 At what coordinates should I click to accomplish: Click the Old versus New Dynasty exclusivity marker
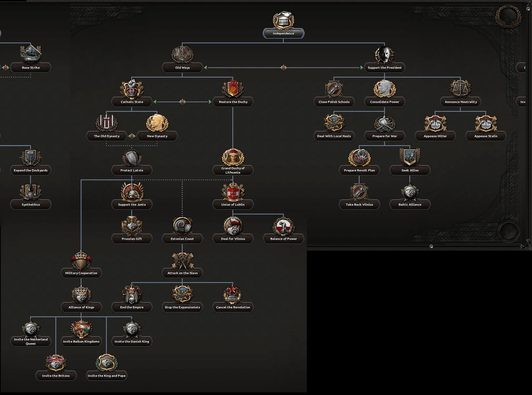tap(132, 136)
